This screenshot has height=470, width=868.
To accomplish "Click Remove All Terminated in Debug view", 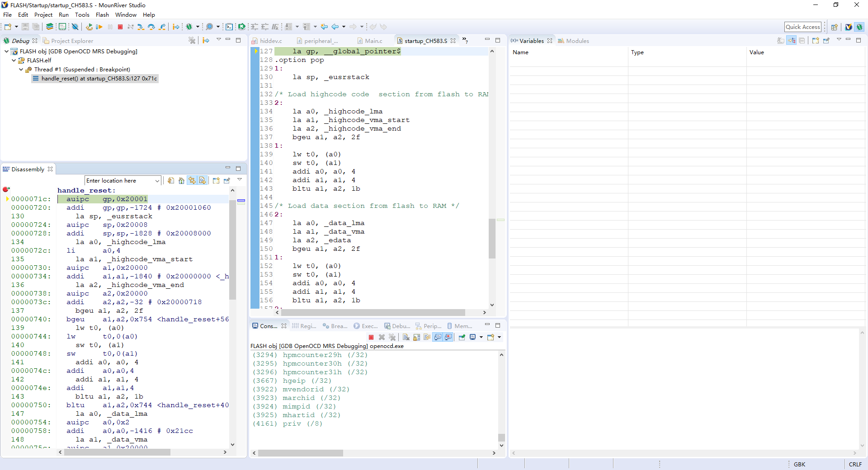I will [192, 40].
